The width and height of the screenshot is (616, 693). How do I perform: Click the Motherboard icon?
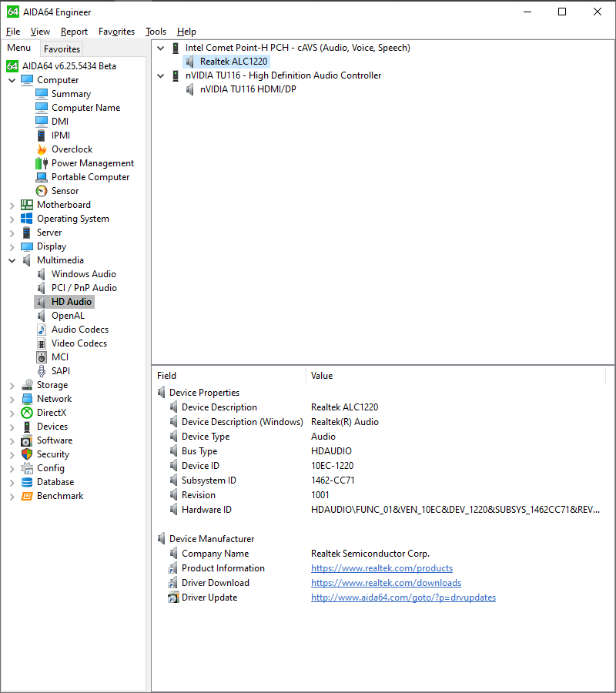click(27, 205)
